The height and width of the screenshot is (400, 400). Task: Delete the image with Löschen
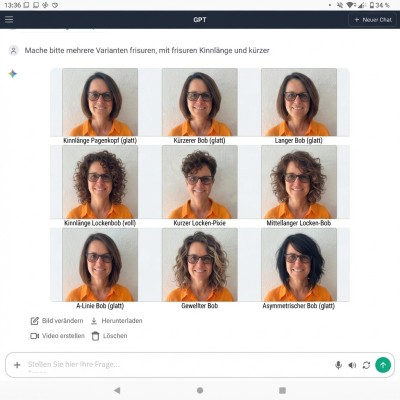(x=109, y=336)
